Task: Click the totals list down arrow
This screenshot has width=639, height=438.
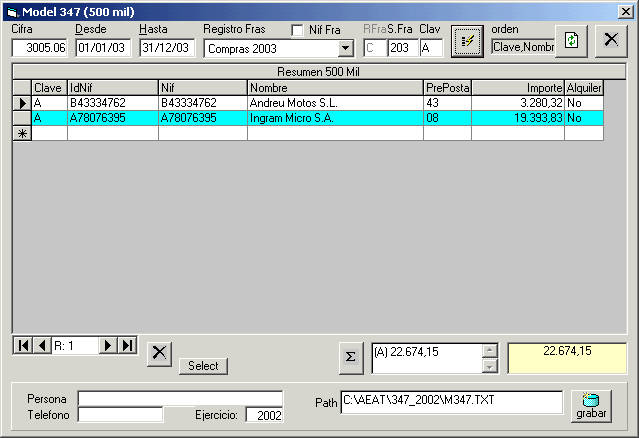Action: click(489, 365)
